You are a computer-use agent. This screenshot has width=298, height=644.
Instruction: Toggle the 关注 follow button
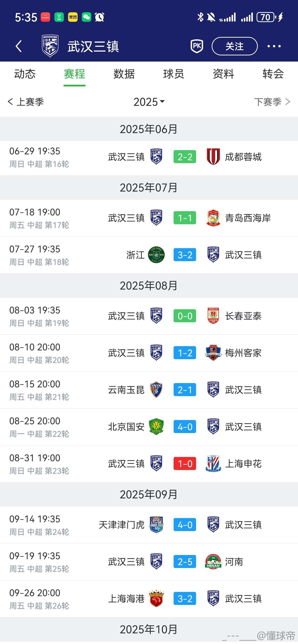pos(235,46)
